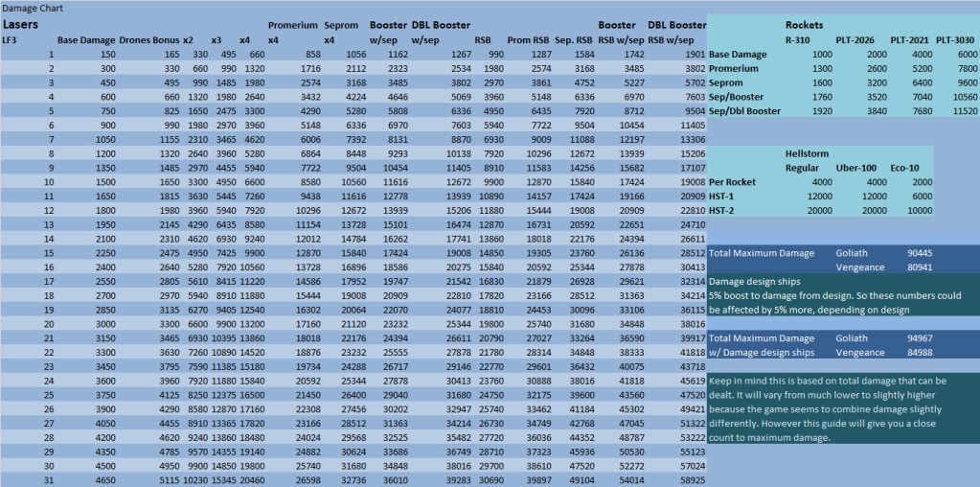Click the 'w/ Damage design ships' label
This screenshot has height=487, width=980.
762,352
